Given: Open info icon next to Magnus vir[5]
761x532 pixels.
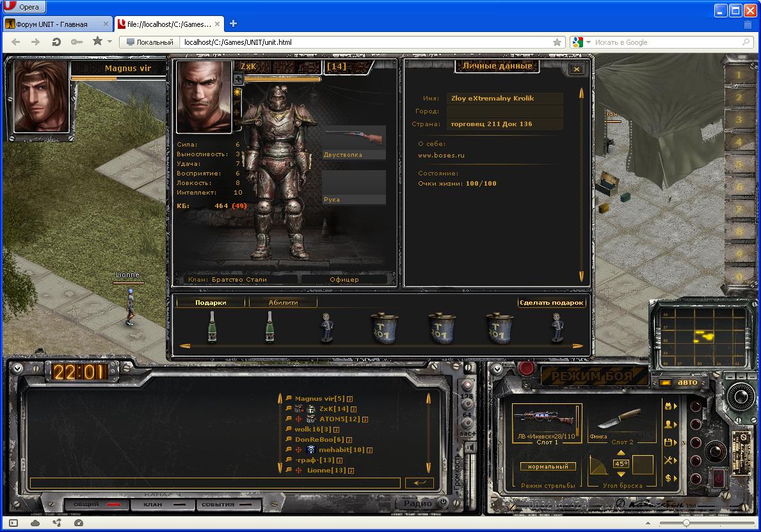Looking at the screenshot, I should coord(350,399).
